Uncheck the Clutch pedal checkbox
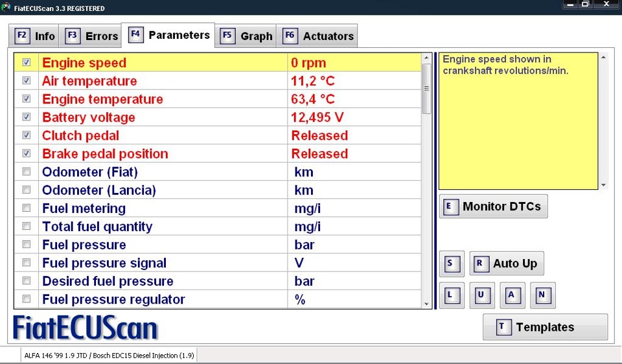622x364 pixels. pos(26,135)
